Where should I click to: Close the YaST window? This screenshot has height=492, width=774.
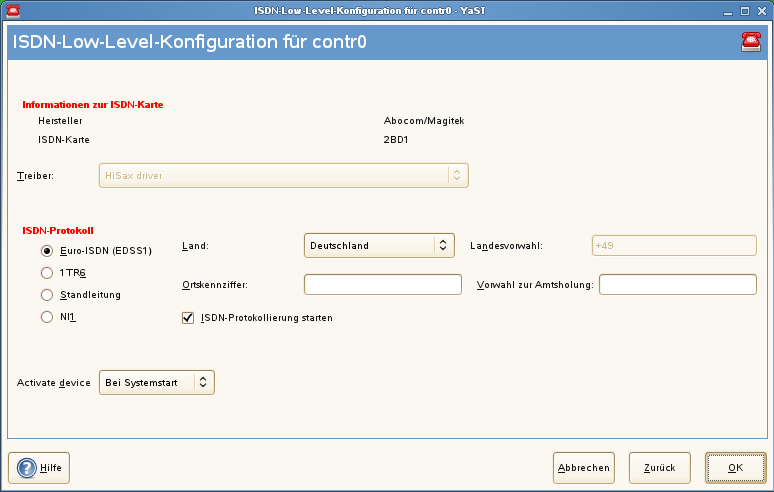pyautogui.click(x=762, y=11)
